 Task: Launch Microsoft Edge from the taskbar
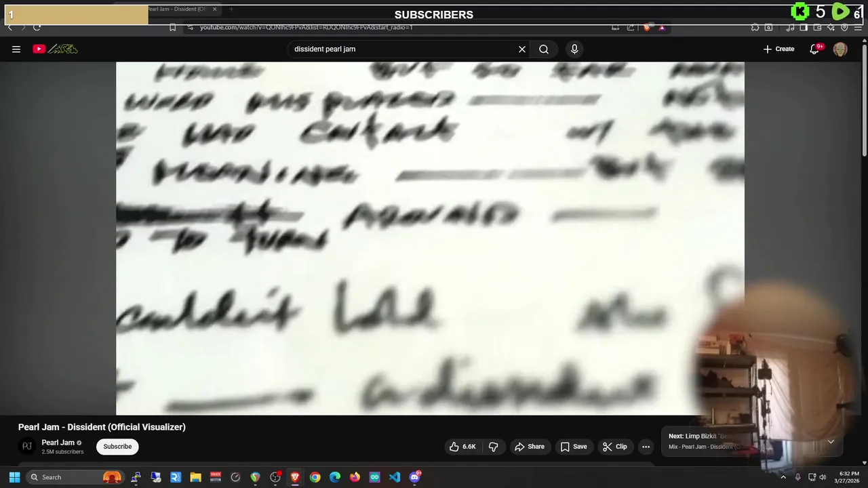click(335, 477)
